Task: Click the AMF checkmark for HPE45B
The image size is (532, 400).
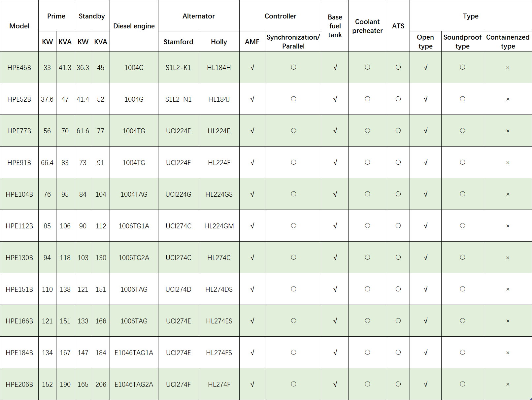Action: click(252, 67)
